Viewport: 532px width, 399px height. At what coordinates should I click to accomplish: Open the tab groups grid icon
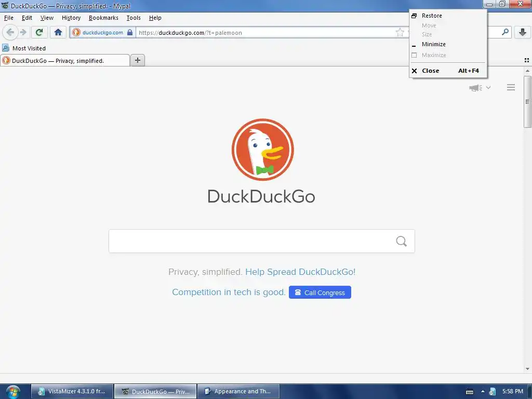tap(527, 60)
